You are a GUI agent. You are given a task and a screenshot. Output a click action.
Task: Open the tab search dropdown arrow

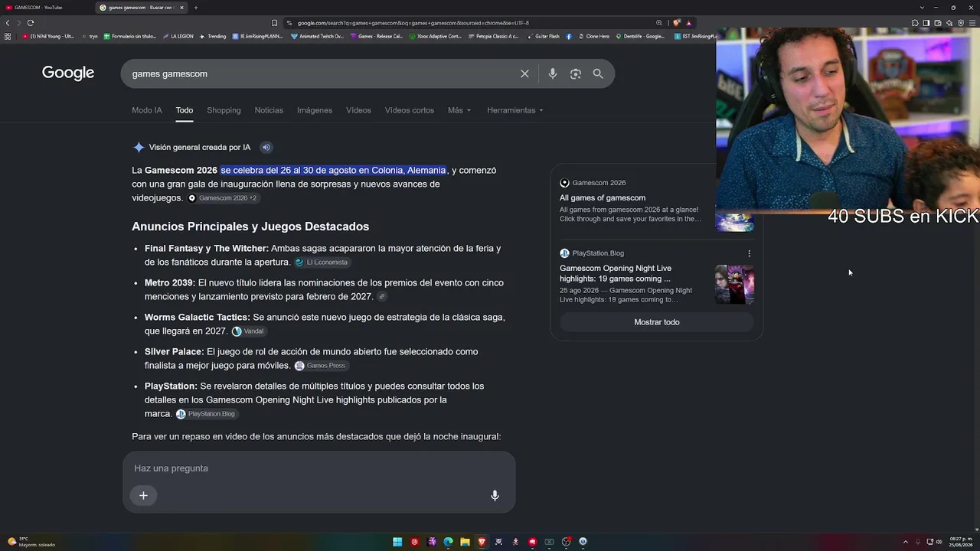point(922,8)
